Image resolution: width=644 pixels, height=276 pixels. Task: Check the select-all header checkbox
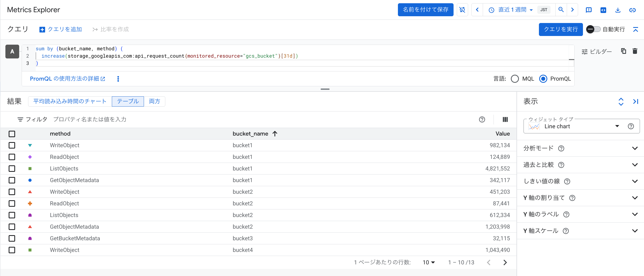tap(12, 134)
